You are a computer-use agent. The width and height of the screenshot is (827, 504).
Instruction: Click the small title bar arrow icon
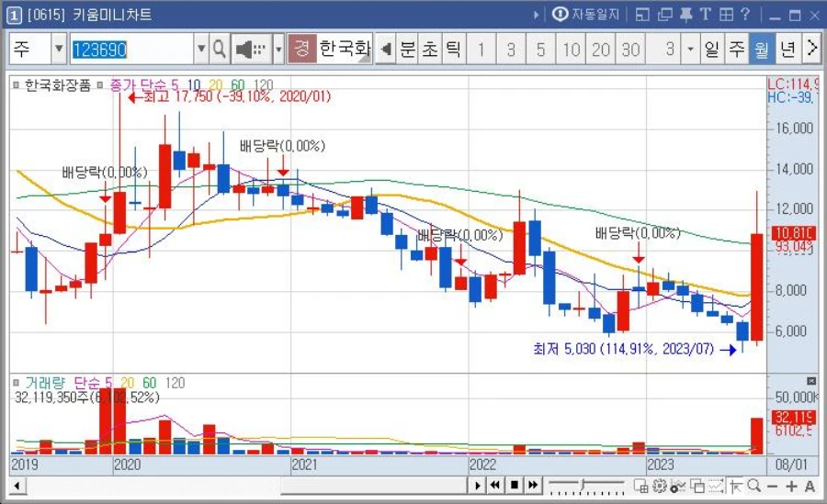coord(536,15)
